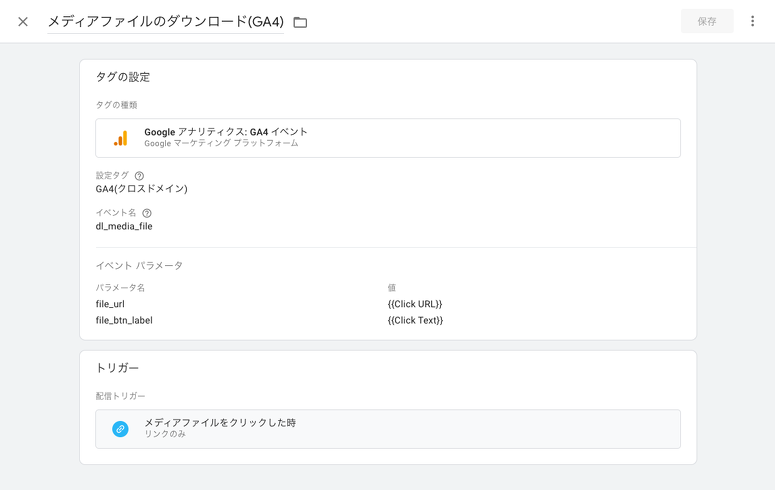Click the イベント パラメータ section label
The image size is (775, 490).
click(x=139, y=266)
